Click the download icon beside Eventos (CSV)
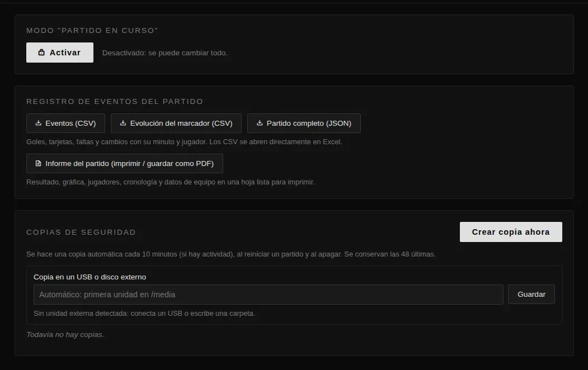This screenshot has width=588, height=370. tap(38, 123)
